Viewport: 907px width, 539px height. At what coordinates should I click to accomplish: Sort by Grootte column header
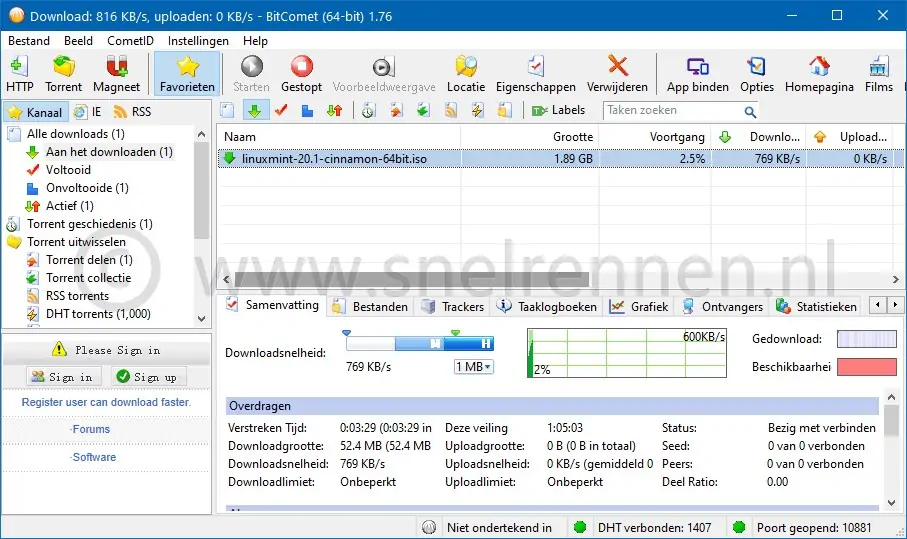click(x=529, y=137)
